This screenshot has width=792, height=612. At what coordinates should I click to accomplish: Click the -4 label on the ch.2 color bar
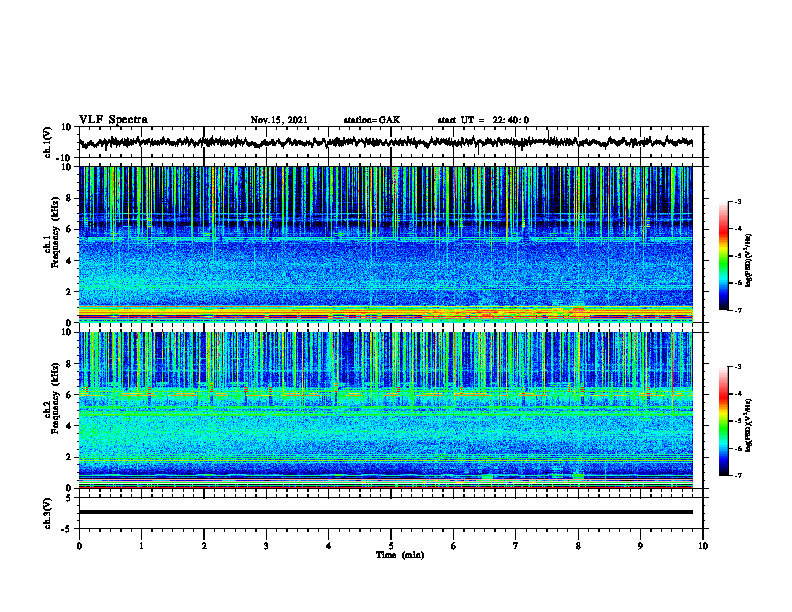737,393
